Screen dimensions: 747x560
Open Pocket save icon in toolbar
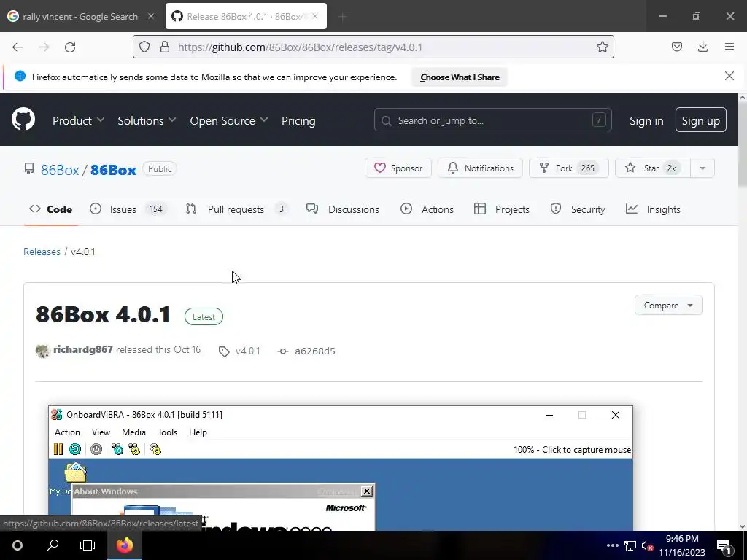[676, 47]
